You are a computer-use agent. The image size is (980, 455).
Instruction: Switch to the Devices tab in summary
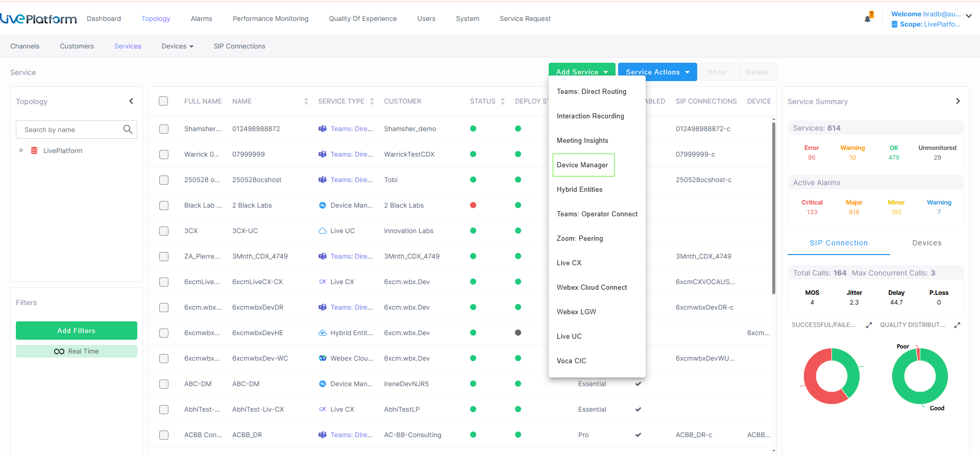(x=926, y=243)
